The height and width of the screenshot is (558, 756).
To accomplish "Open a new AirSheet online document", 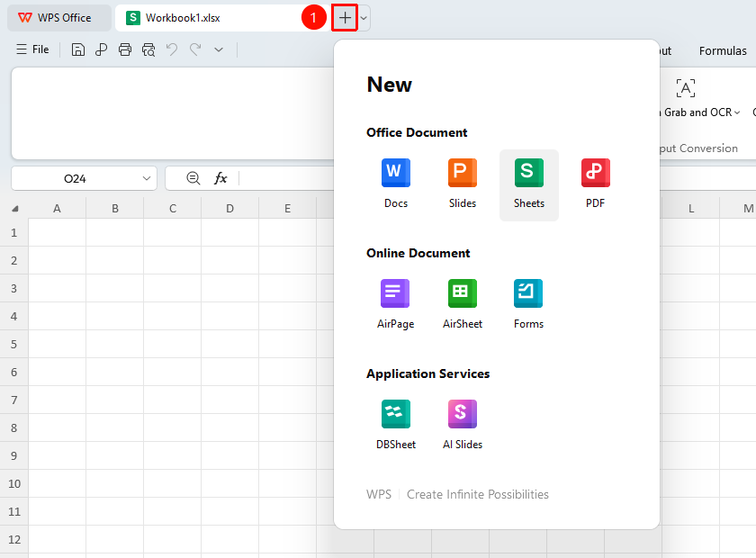I will pos(463,305).
